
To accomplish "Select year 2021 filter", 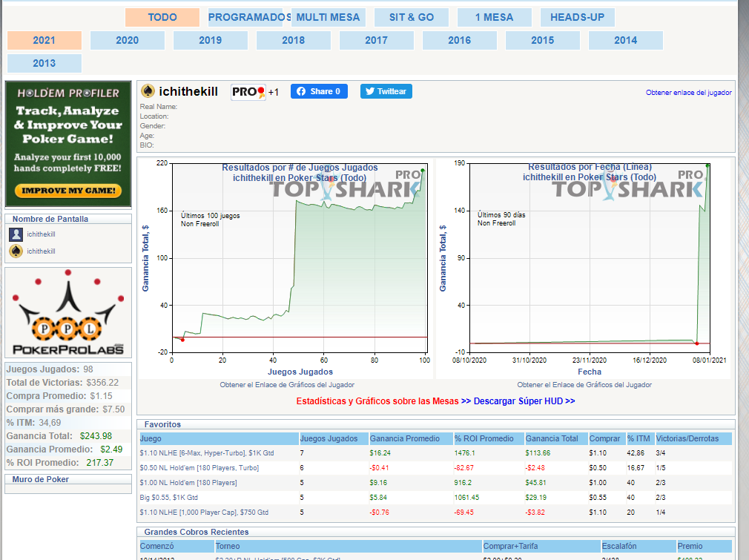I will click(x=44, y=40).
